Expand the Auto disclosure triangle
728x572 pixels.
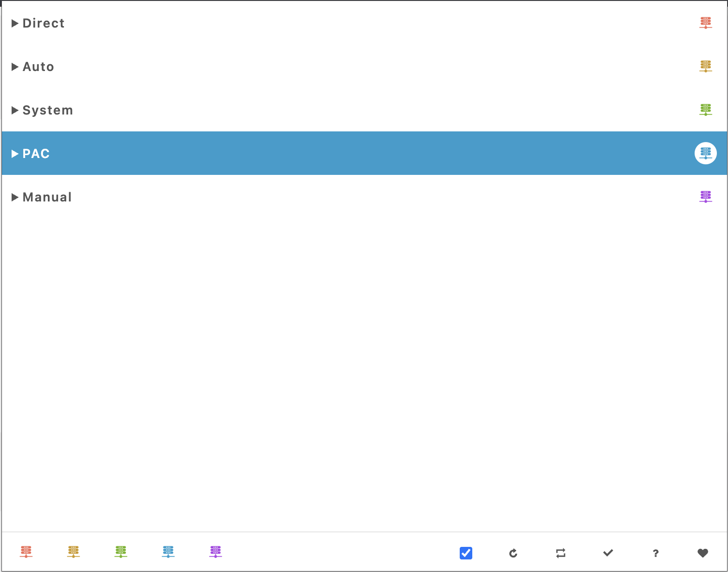15,67
